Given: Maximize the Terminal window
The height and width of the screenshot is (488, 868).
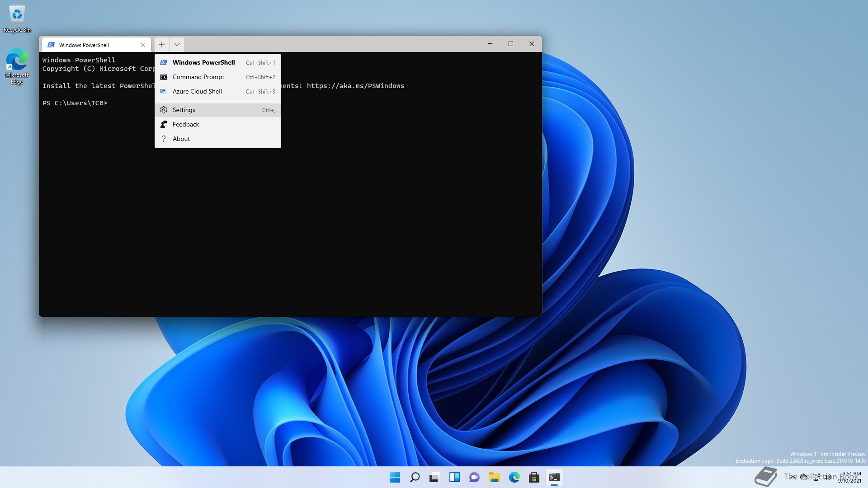Looking at the screenshot, I should click(511, 44).
